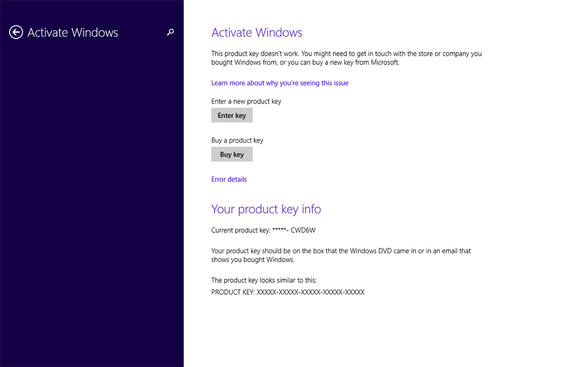Click the sidebar Activate Windows title
This screenshot has height=367, width=588.
coord(73,33)
